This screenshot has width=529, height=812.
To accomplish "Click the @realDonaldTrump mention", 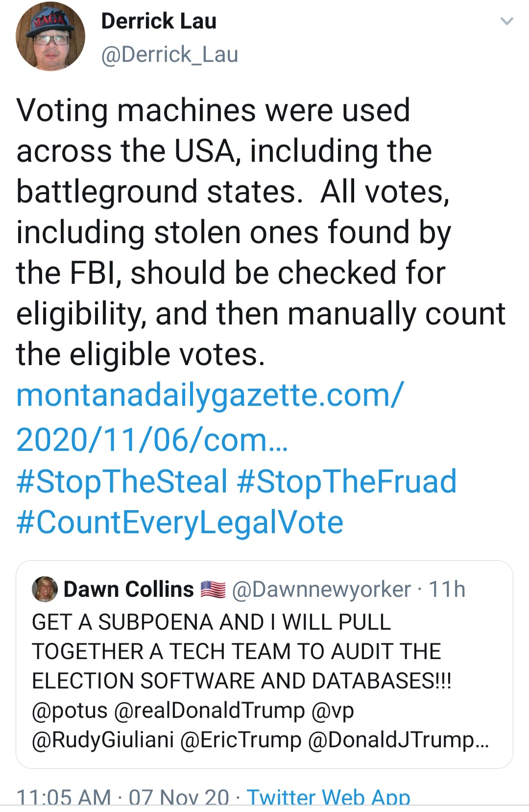I will pyautogui.click(x=209, y=710).
